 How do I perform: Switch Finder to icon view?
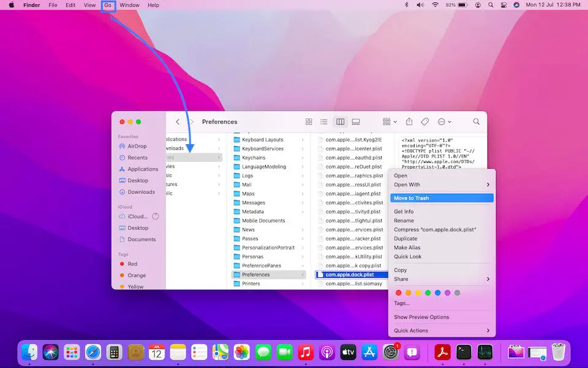tap(309, 122)
